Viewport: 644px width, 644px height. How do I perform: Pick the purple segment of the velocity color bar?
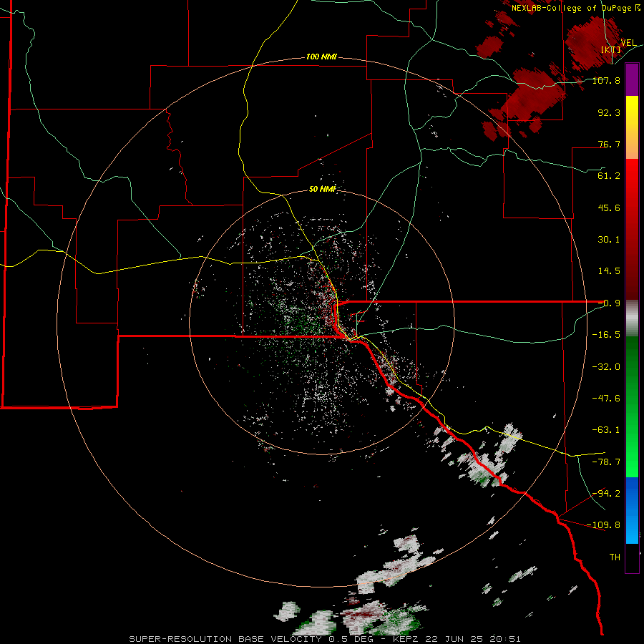tap(632, 80)
